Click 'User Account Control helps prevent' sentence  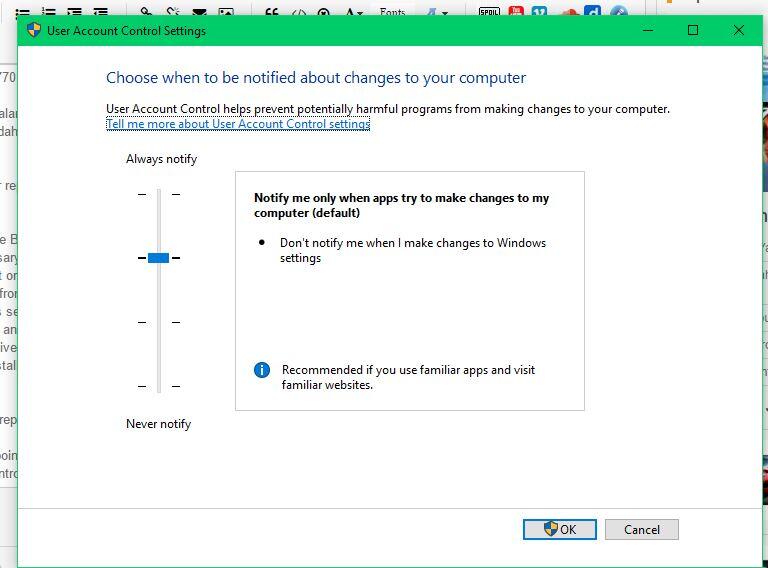[387, 109]
